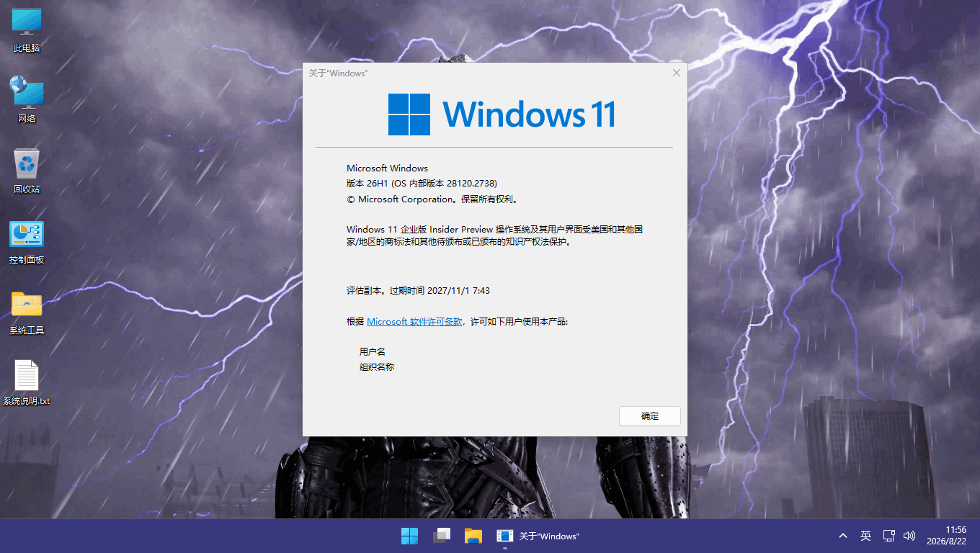
Task: Open the network status tray icon
Action: [x=889, y=536]
